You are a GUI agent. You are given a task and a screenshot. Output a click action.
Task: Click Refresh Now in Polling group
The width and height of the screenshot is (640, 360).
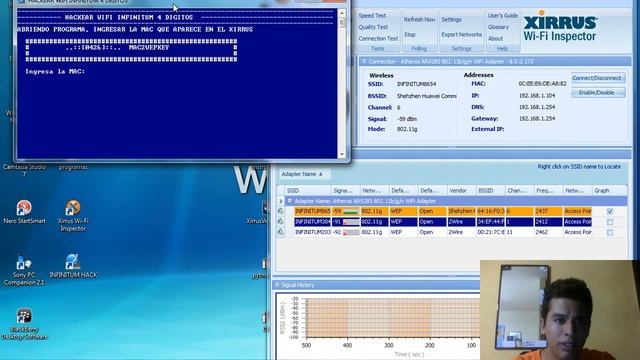pyautogui.click(x=419, y=20)
